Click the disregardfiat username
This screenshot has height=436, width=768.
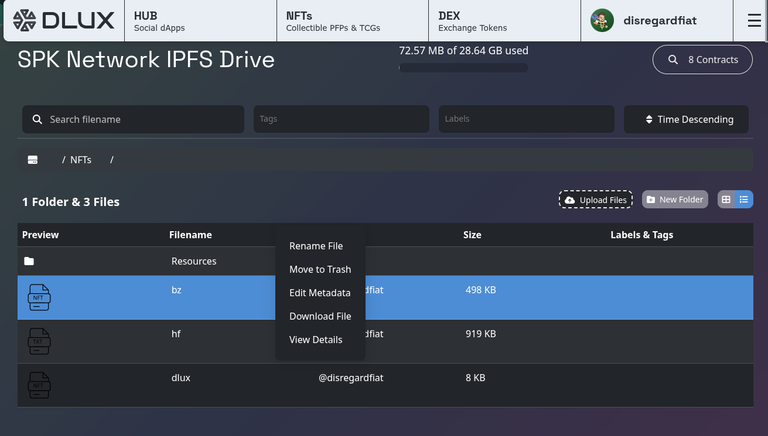660,21
